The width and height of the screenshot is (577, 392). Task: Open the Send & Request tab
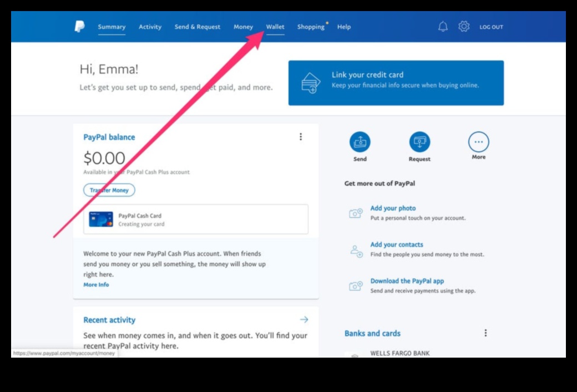[x=198, y=27]
